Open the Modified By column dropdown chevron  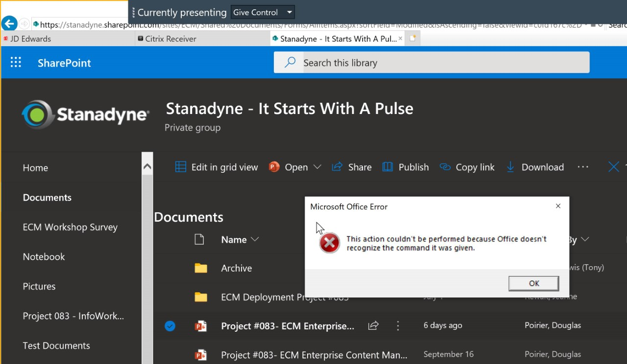[585, 240]
